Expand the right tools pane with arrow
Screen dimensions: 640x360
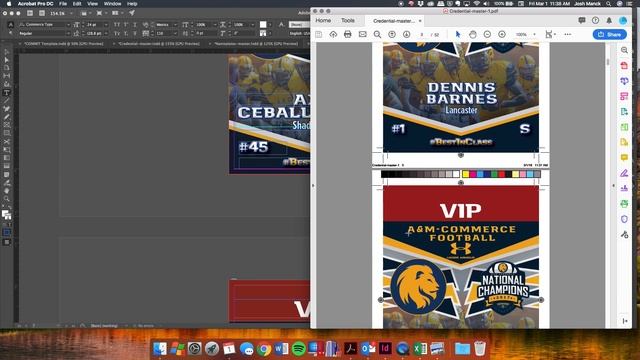click(x=613, y=185)
